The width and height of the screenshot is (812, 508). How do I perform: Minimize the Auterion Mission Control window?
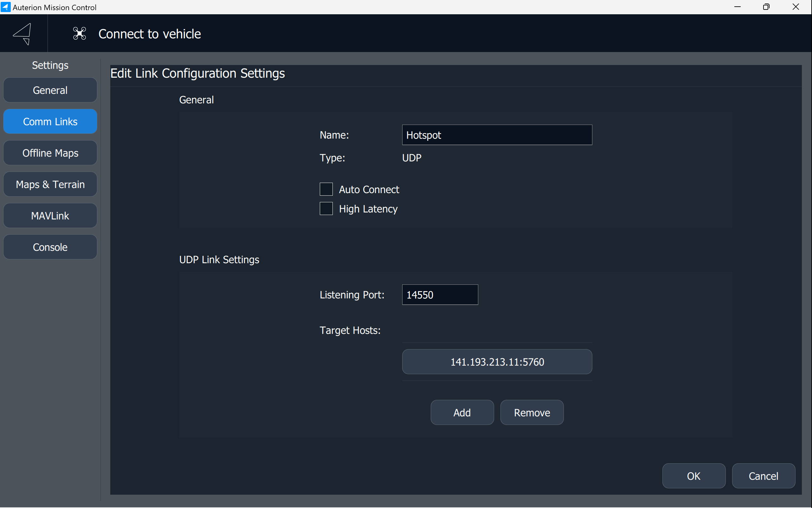(x=738, y=7)
